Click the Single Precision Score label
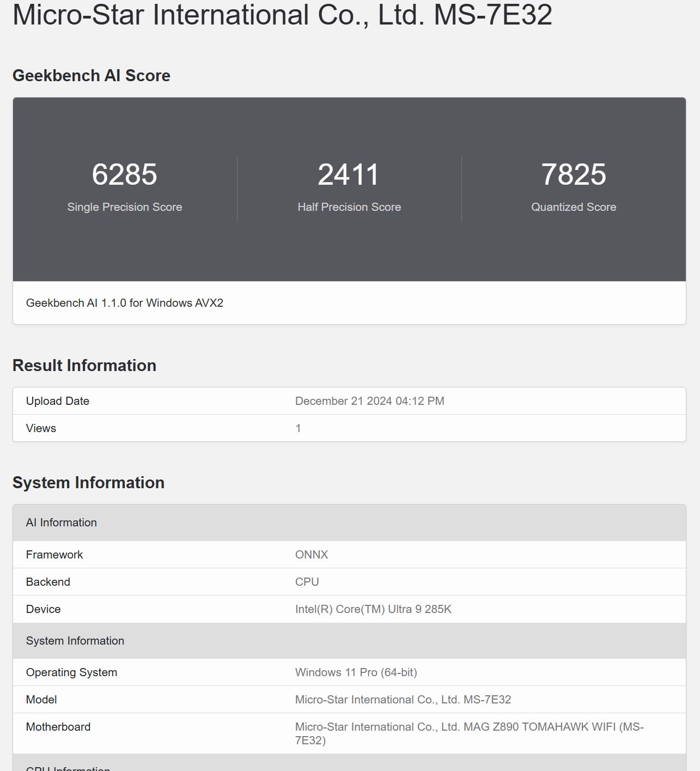The width and height of the screenshot is (700, 771). coord(124,207)
